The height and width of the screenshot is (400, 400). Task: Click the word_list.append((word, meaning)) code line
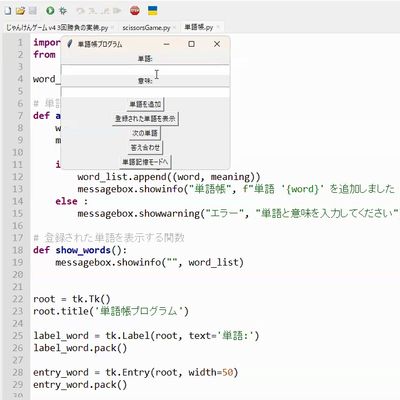(169, 177)
